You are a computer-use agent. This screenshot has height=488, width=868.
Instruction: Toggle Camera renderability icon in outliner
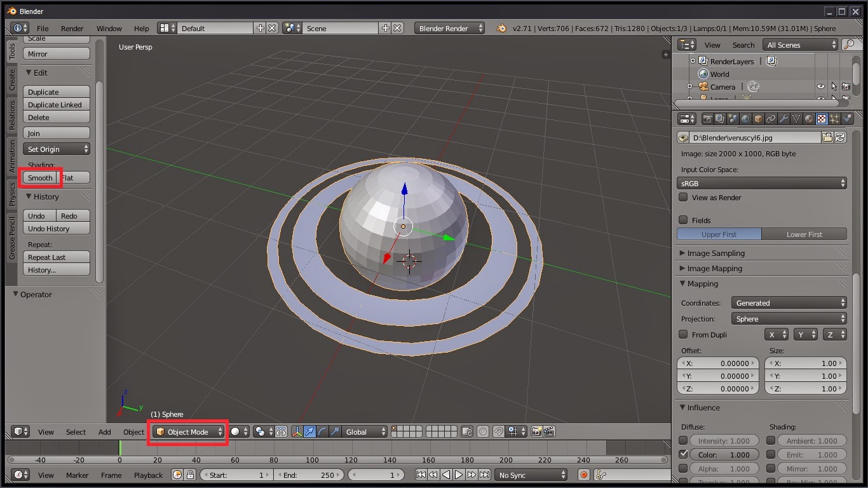(x=846, y=86)
